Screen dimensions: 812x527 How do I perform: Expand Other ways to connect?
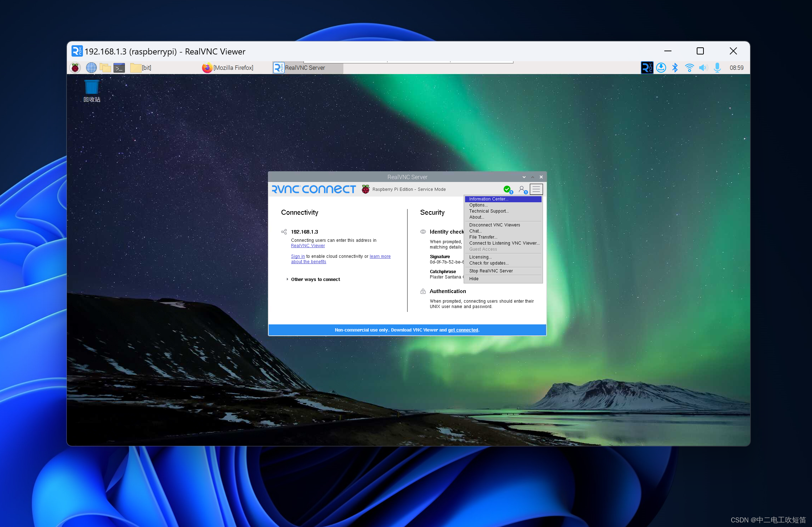pyautogui.click(x=315, y=280)
